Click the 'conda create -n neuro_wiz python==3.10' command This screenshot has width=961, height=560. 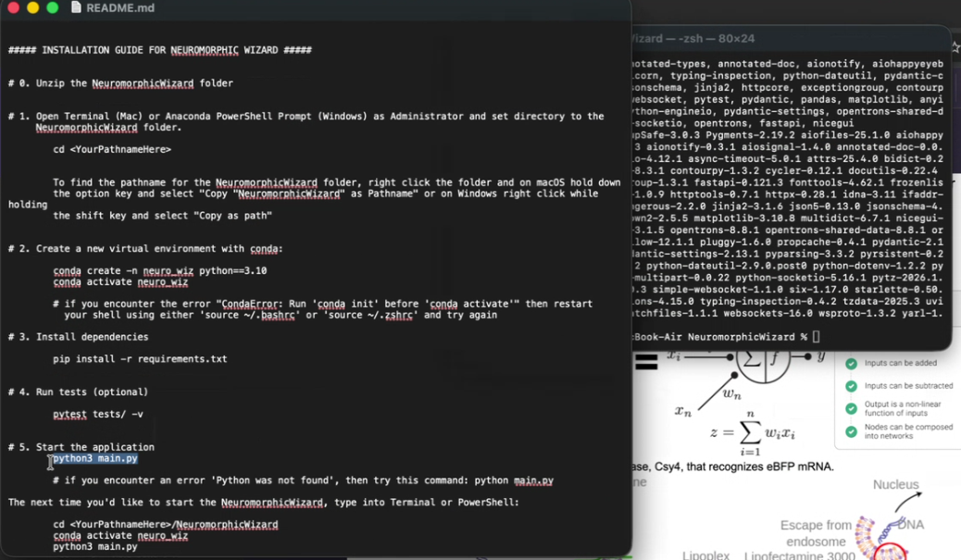pyautogui.click(x=160, y=271)
